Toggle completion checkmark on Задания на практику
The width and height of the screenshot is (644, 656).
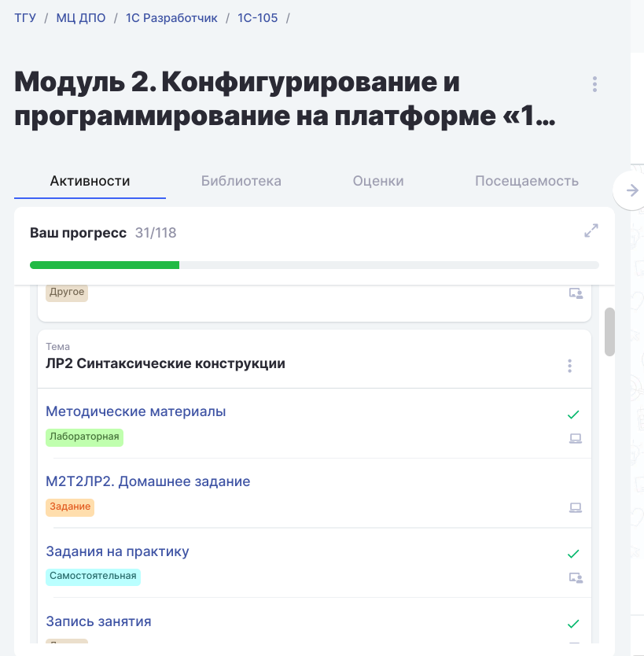click(x=573, y=554)
